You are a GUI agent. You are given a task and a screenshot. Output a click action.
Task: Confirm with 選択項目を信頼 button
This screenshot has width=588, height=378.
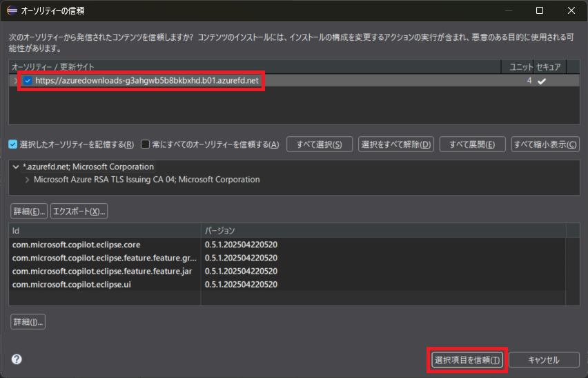click(x=467, y=360)
